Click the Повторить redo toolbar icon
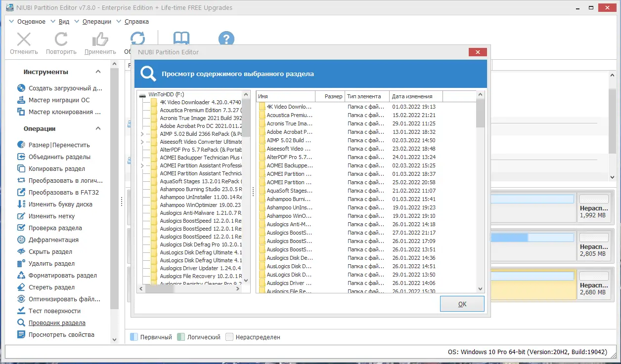Image resolution: width=621 pixels, height=364 pixels. [x=61, y=40]
